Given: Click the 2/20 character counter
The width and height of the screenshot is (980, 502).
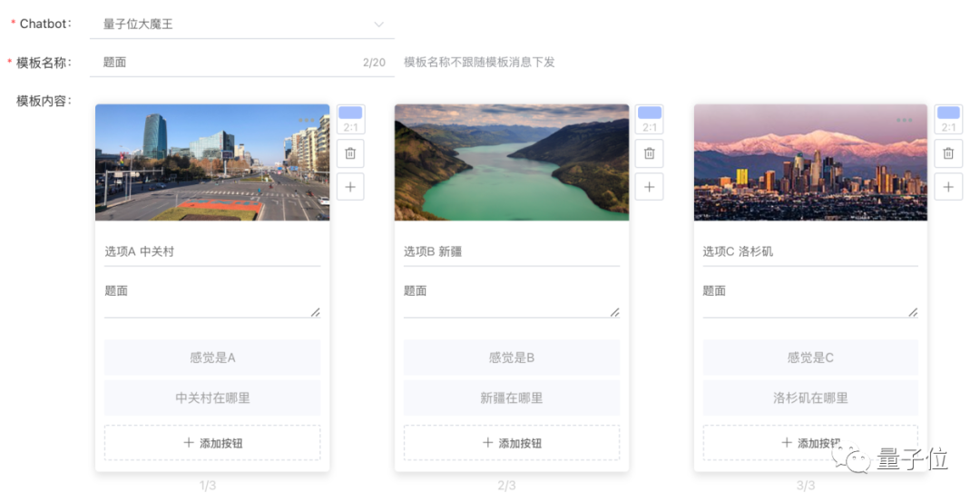Looking at the screenshot, I should pos(374,63).
